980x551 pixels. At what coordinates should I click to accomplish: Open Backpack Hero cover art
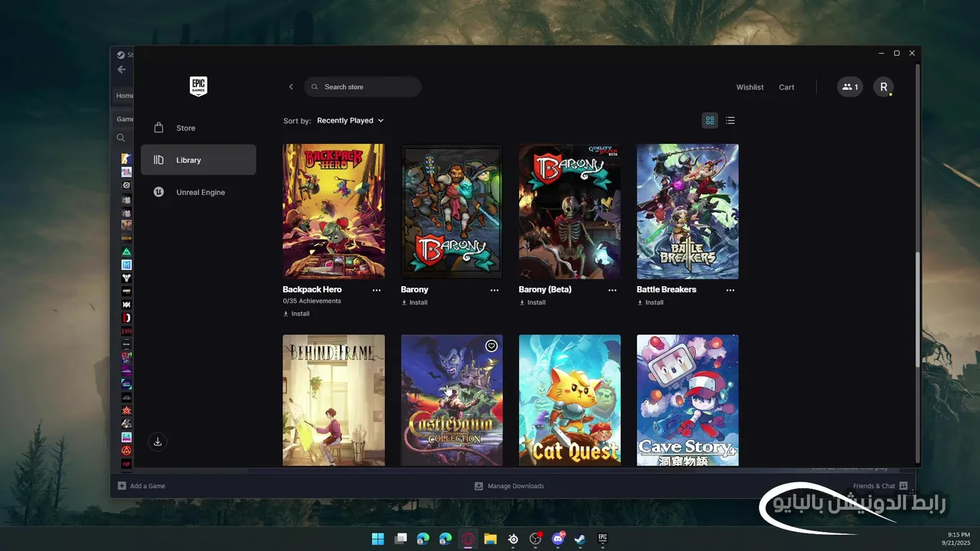click(334, 211)
